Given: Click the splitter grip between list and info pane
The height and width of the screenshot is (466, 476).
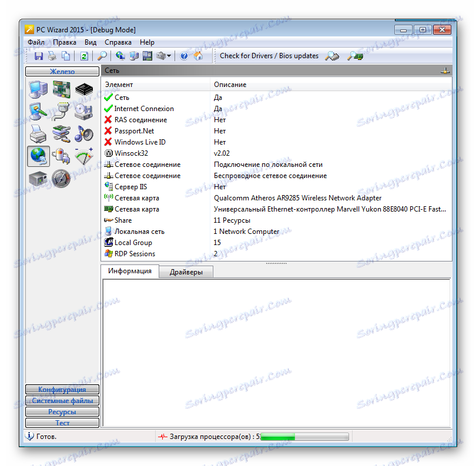Looking at the screenshot, I should click(x=276, y=263).
